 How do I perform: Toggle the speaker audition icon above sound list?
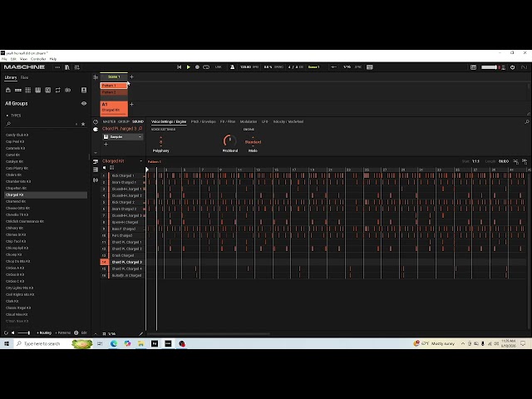click(105, 168)
